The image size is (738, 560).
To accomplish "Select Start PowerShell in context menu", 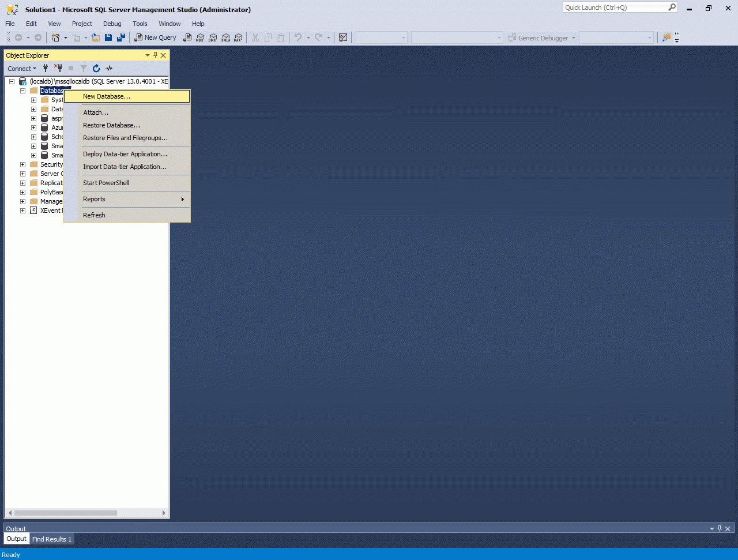I will (127, 183).
